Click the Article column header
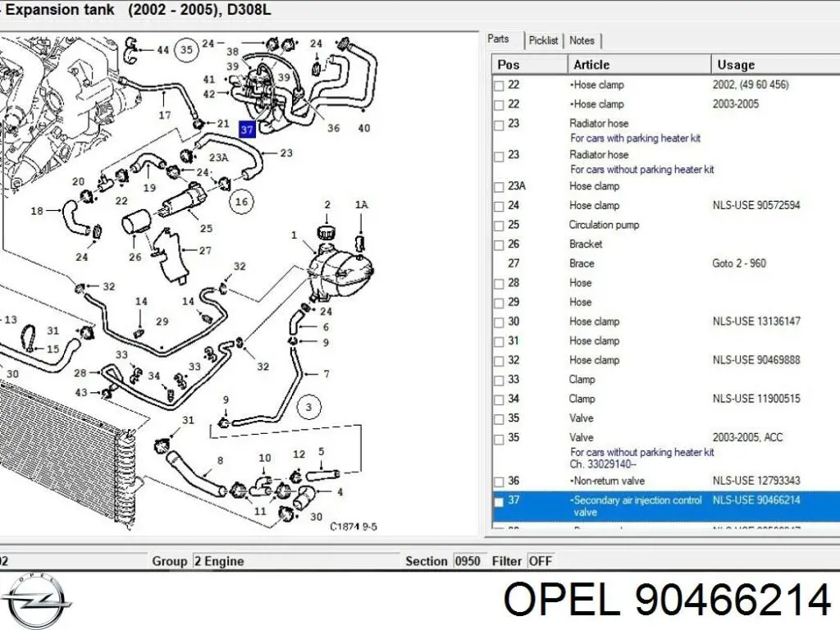 tap(639, 64)
